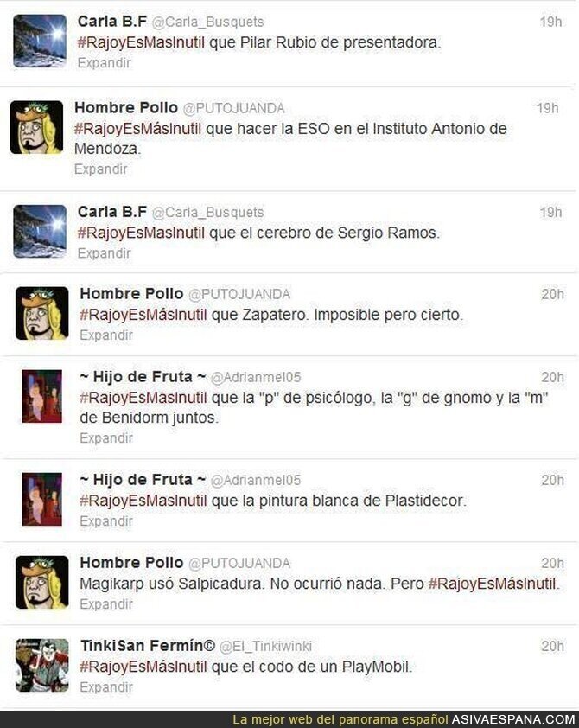Open @PUTOJUANDA handle on Zapatero tweet
The image size is (579, 728).
[239, 294]
